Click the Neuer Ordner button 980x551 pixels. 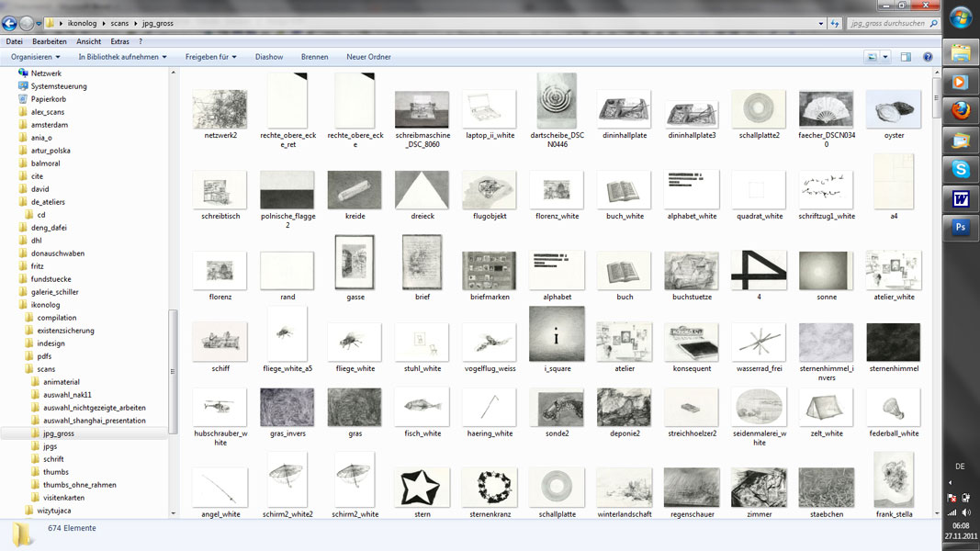click(x=368, y=57)
